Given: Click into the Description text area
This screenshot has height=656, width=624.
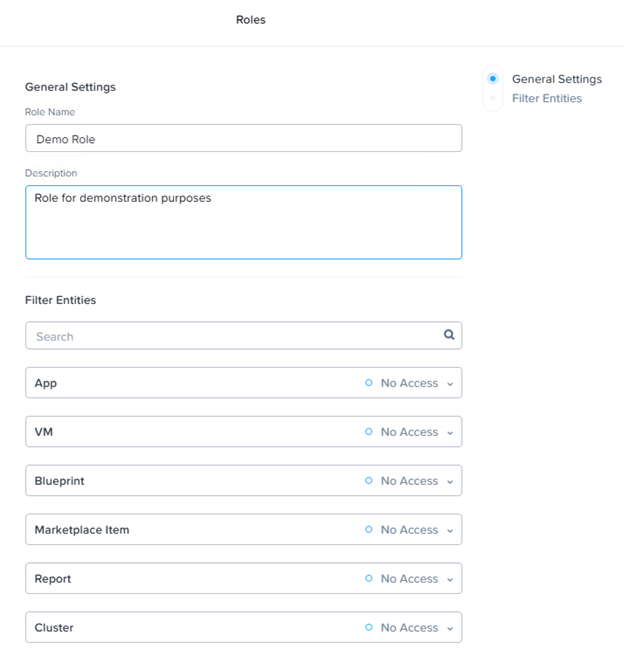Looking at the screenshot, I should click(x=243, y=222).
